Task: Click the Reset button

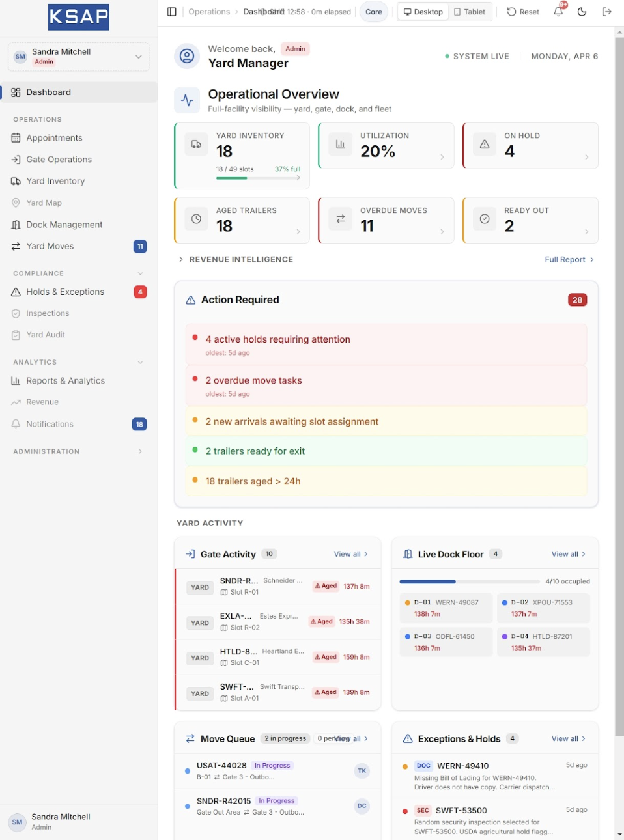Action: 523,12
